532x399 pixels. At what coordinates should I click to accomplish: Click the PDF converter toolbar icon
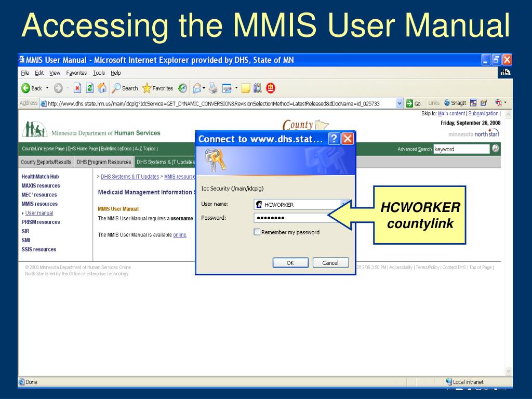(x=498, y=102)
